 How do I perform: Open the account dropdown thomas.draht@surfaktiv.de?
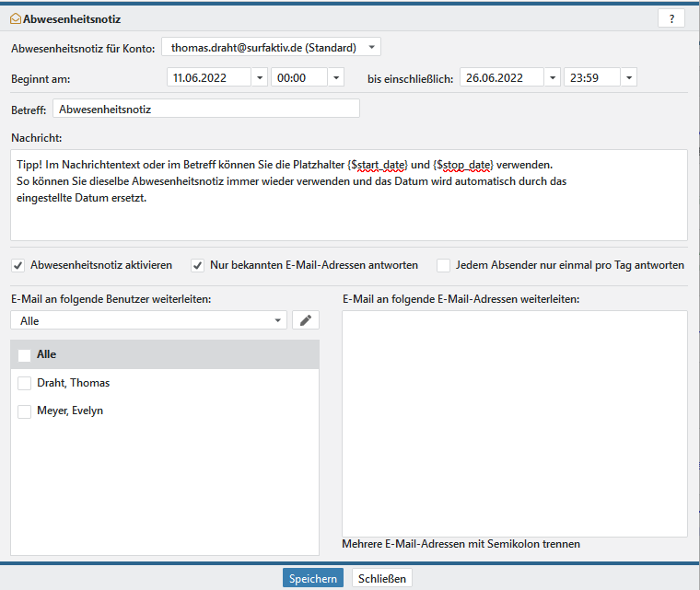pyautogui.click(x=370, y=47)
